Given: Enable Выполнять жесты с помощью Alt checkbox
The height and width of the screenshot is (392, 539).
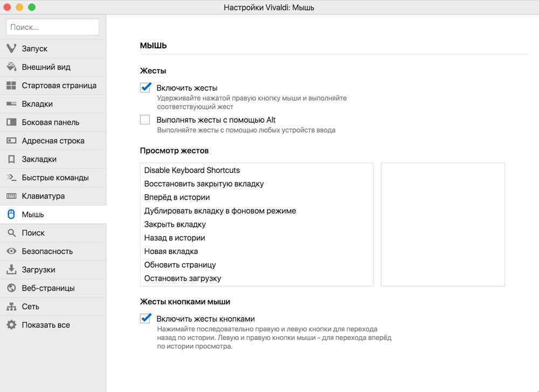Looking at the screenshot, I should (145, 120).
